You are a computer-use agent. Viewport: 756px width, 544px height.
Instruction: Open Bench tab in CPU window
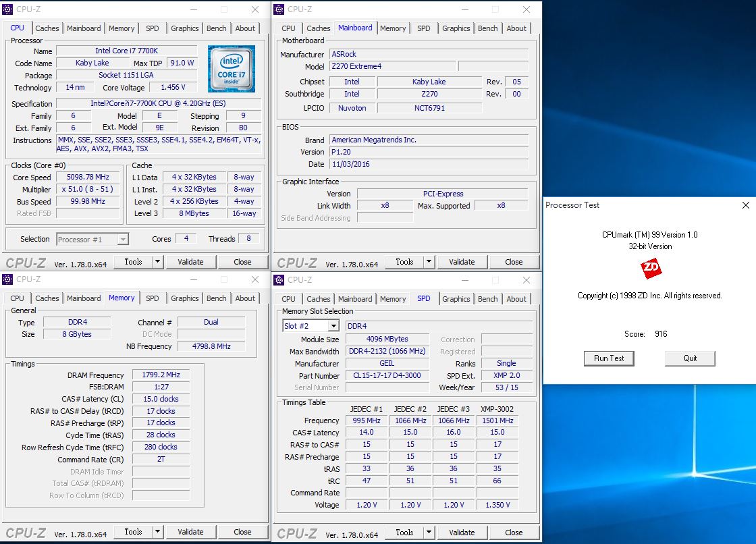pos(217,28)
